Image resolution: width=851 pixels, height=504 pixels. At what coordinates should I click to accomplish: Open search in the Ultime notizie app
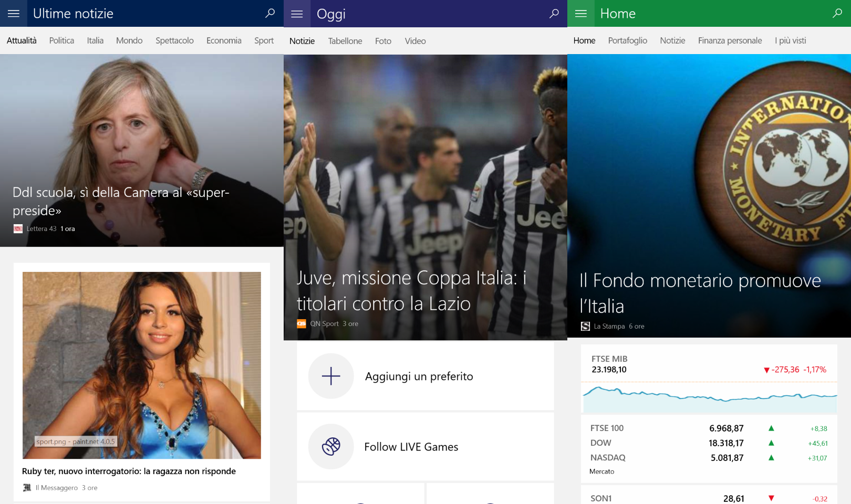269,13
